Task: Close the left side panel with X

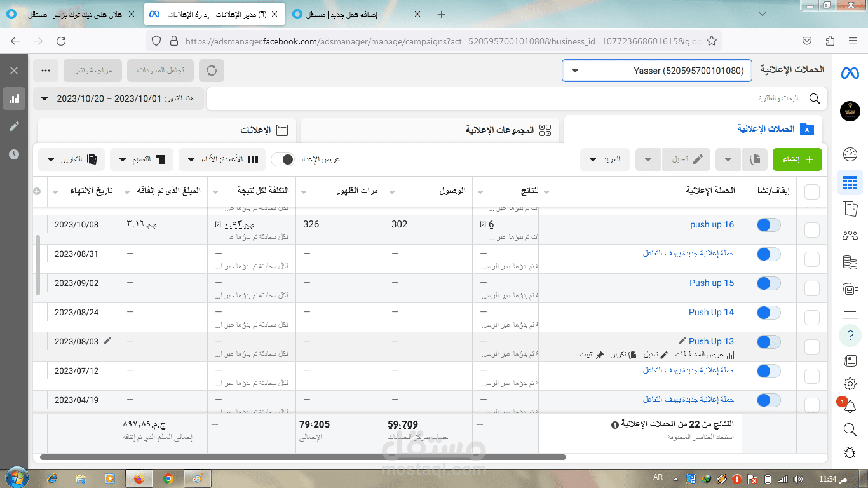Action: point(14,71)
